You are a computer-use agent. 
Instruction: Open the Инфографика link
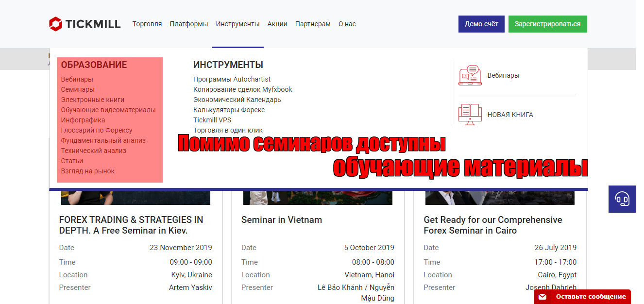tap(83, 120)
